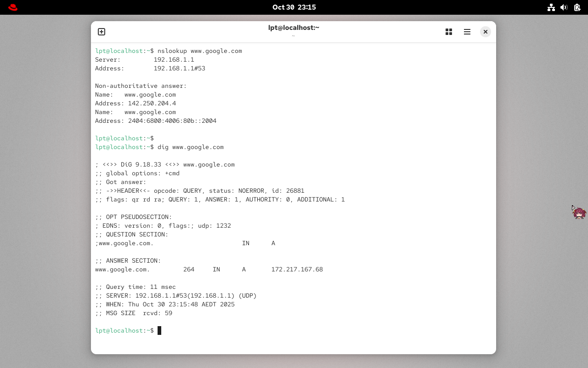This screenshot has width=588, height=368.
Task: Click the blinking block cursor at the prompt
Action: (x=159, y=330)
